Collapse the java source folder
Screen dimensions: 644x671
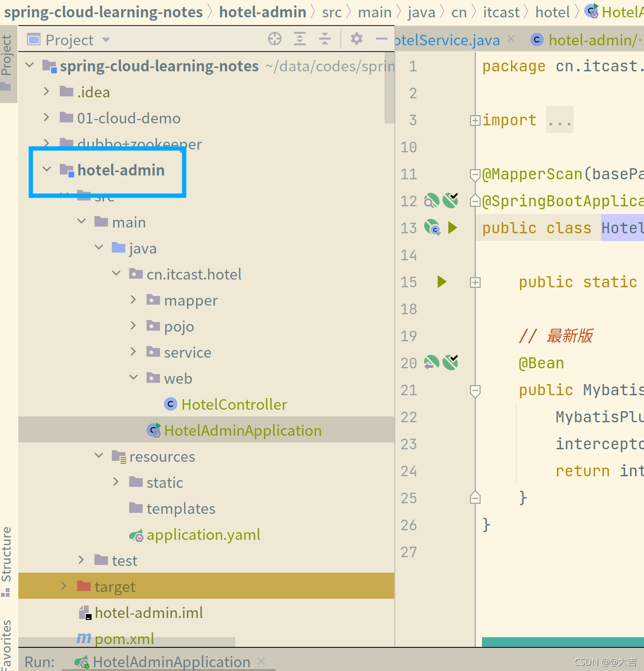99,247
